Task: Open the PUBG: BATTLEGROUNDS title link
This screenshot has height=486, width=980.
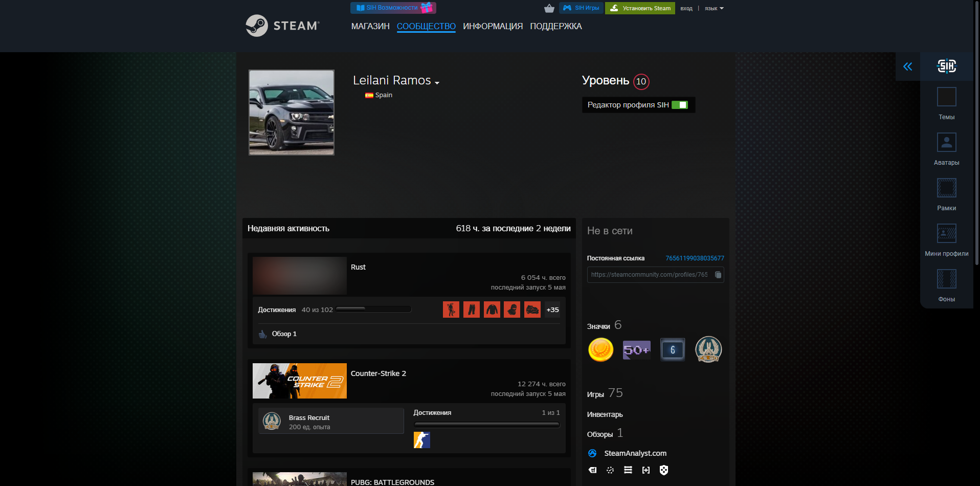Action: coord(392,482)
